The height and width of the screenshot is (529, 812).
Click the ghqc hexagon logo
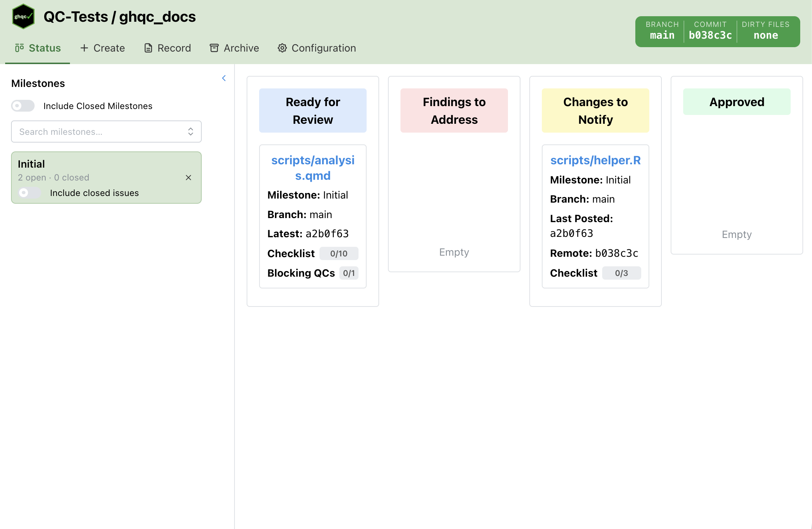23,17
